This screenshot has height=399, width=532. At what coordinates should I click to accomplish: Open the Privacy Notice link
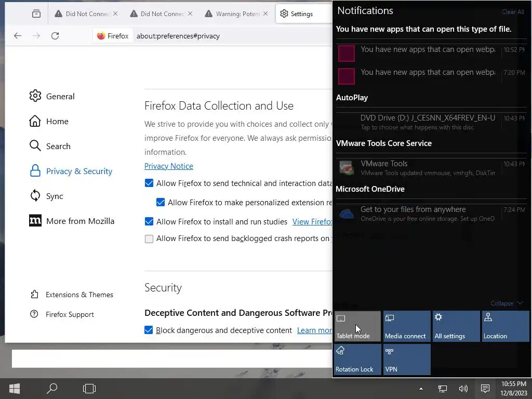169,166
